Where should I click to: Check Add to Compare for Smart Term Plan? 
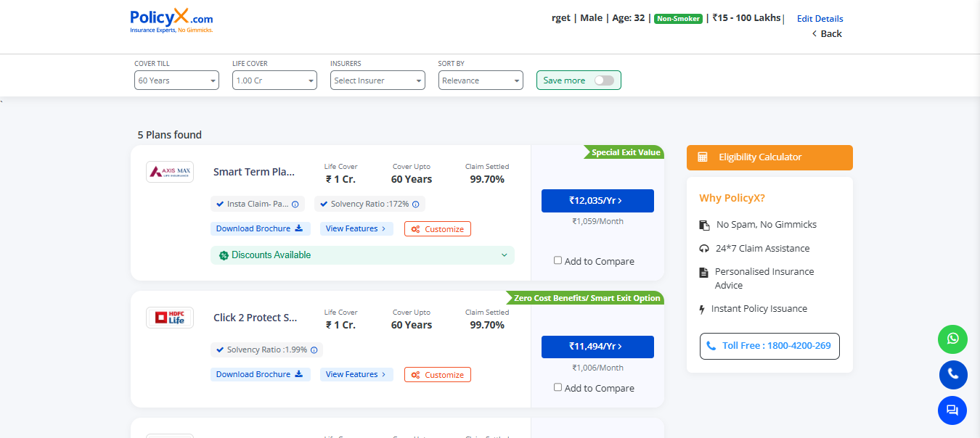click(x=558, y=260)
